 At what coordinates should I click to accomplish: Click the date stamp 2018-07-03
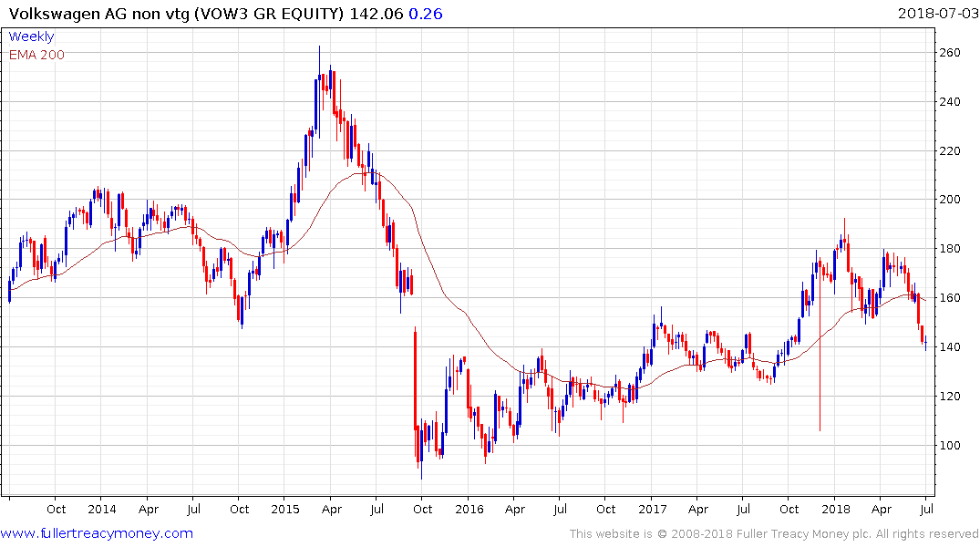pyautogui.click(x=938, y=13)
